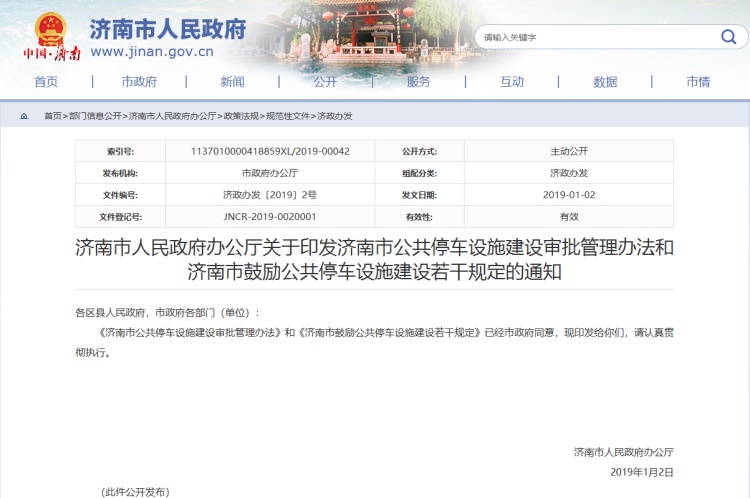Viewport: 750px width, 498px height.
Task: Select 公开 in the navigation bar
Action: point(325,82)
